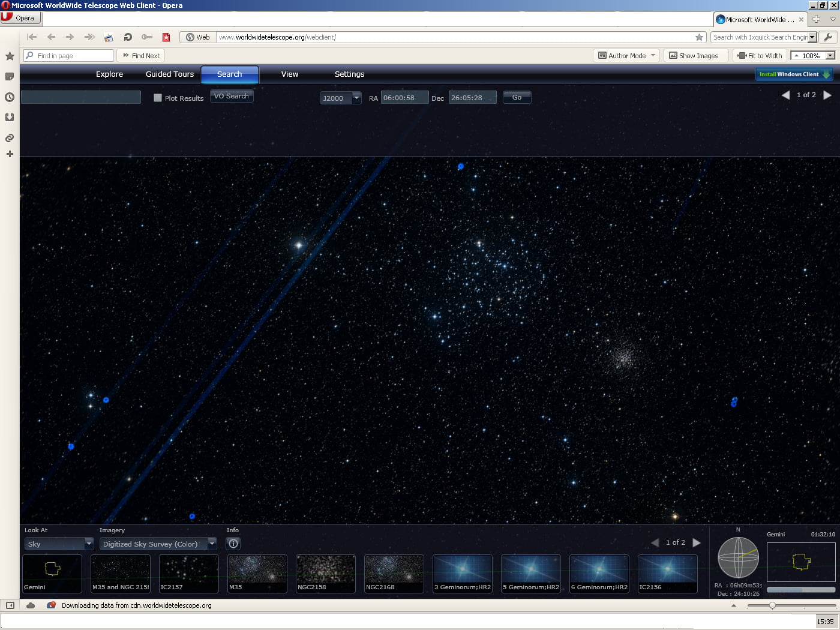Click the sidebar plus add-panel icon
Image resolution: width=840 pixels, height=630 pixels.
point(10,154)
